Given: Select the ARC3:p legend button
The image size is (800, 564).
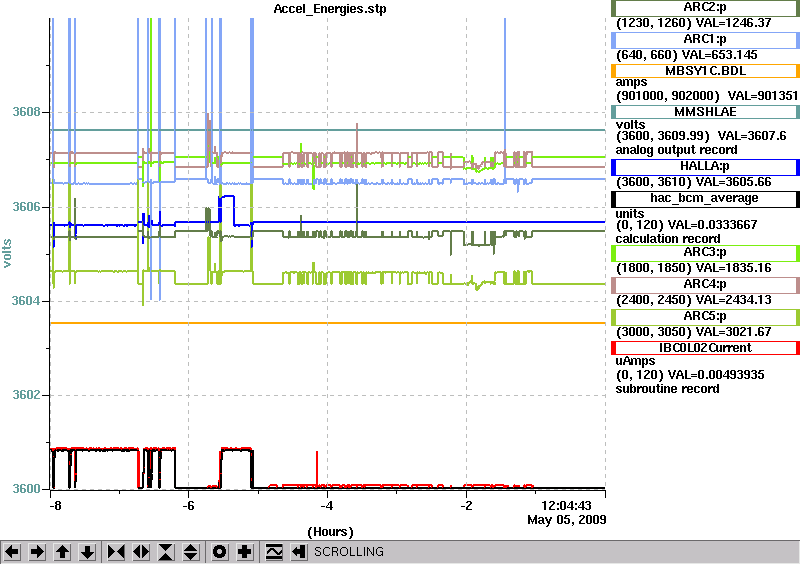Looking at the screenshot, I should coord(706,253).
